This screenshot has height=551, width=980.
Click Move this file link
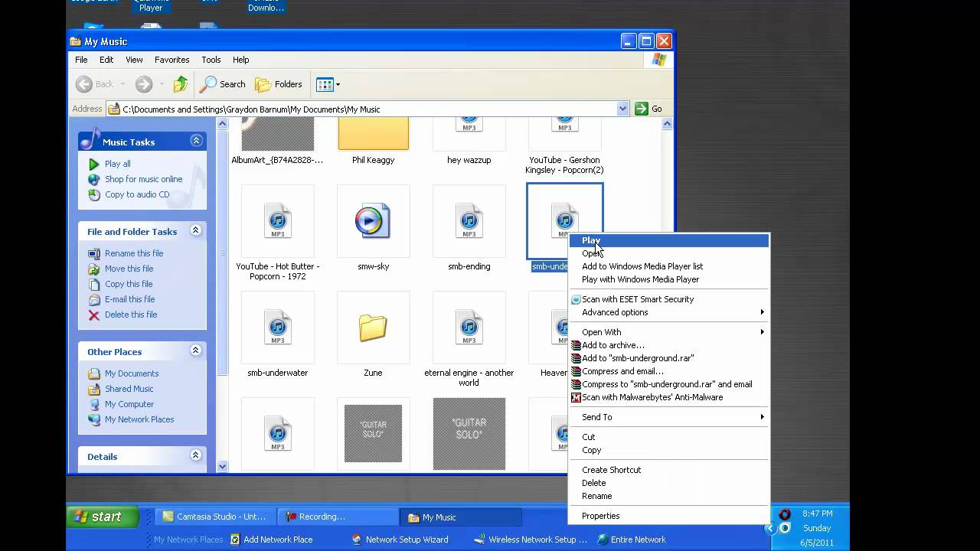[129, 269]
